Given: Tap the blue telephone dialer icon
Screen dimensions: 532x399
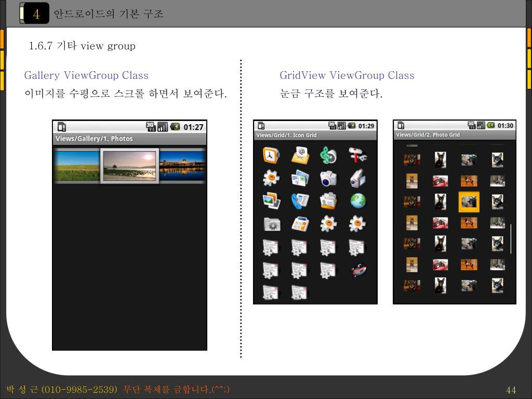Looking at the screenshot, I should [300, 201].
